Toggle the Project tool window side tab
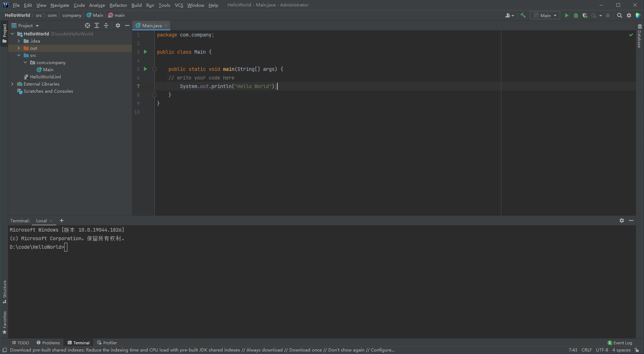 (x=4, y=33)
